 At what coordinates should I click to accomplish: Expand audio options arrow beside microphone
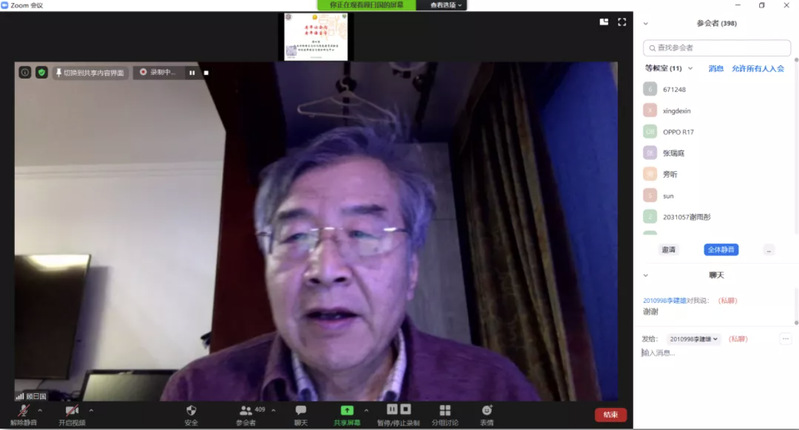(40, 410)
